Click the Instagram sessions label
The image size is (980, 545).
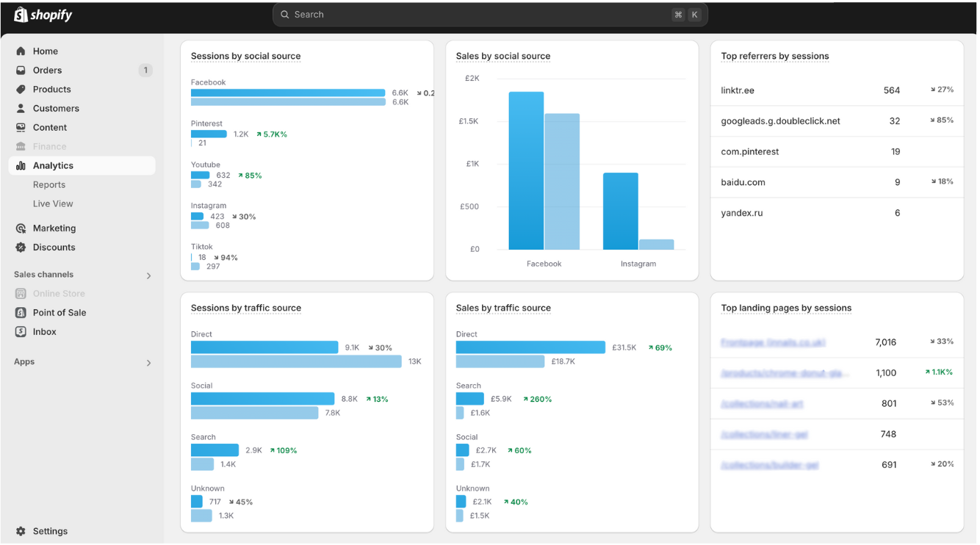point(209,206)
